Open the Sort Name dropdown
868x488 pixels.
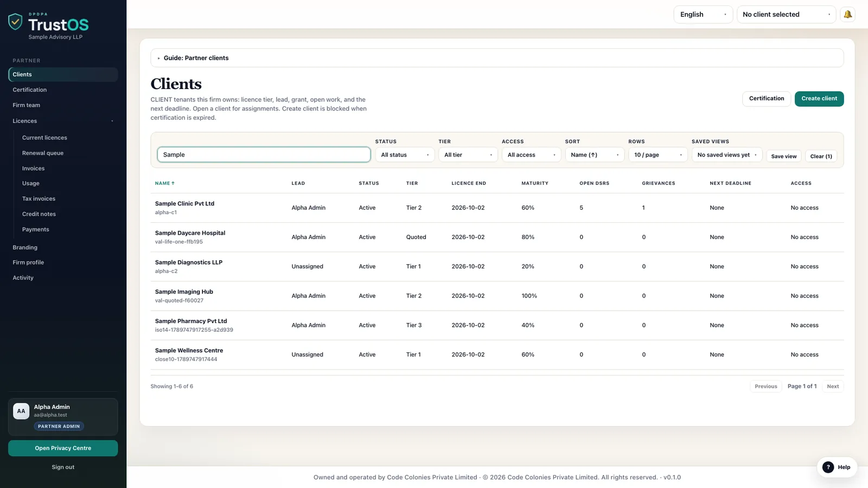point(595,155)
